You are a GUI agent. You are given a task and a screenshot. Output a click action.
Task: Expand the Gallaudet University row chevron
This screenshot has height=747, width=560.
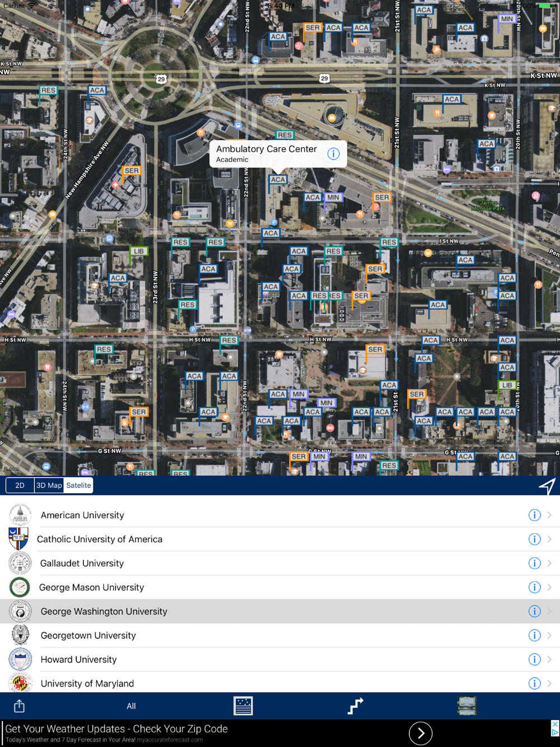pos(549,563)
